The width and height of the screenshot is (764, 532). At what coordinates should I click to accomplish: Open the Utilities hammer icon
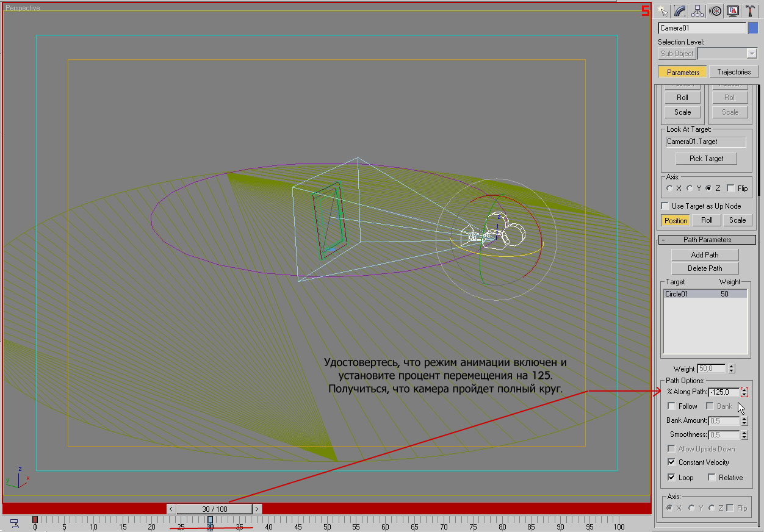click(750, 11)
